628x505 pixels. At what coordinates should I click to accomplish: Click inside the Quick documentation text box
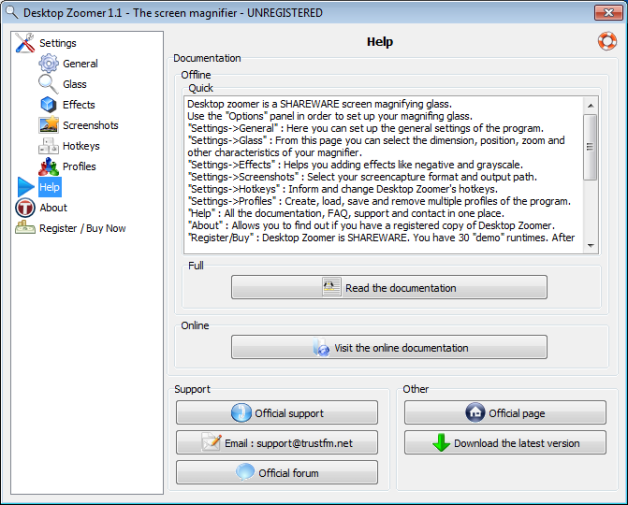[384, 175]
